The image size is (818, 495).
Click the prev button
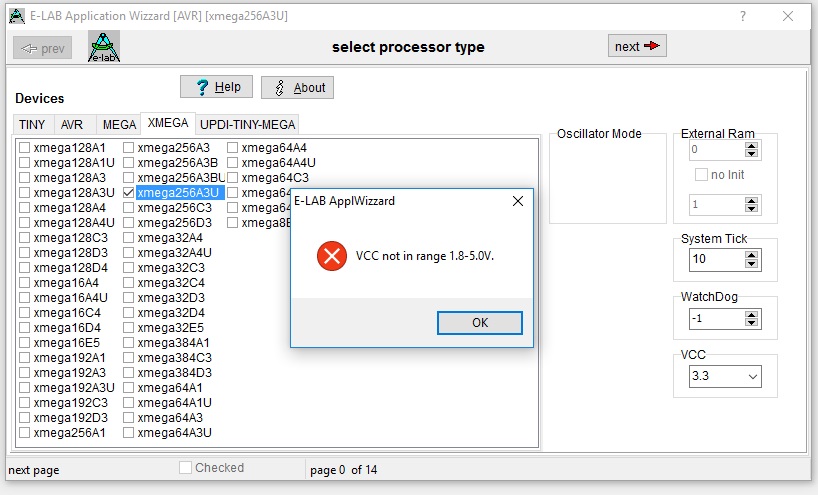point(42,48)
